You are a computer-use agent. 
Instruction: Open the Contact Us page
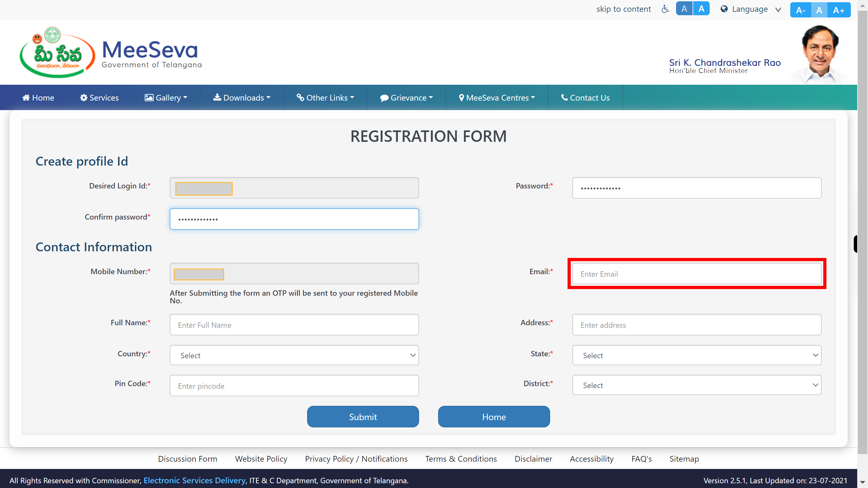(585, 98)
